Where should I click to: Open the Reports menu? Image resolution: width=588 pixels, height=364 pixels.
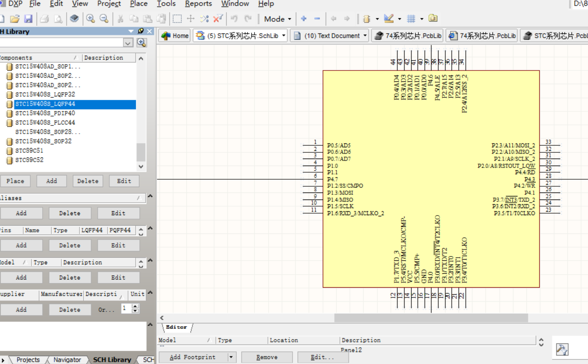click(x=198, y=4)
